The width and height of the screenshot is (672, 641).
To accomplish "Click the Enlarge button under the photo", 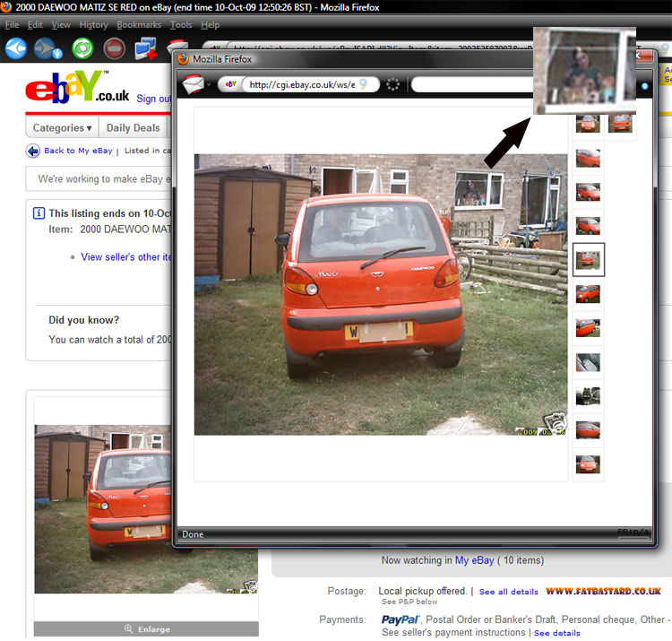I will tap(147, 629).
